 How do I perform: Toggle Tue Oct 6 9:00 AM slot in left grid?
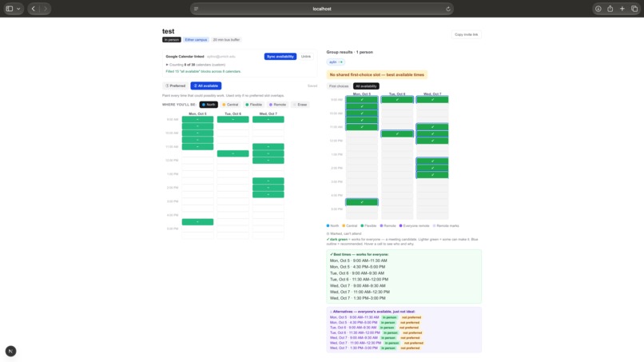point(233,120)
